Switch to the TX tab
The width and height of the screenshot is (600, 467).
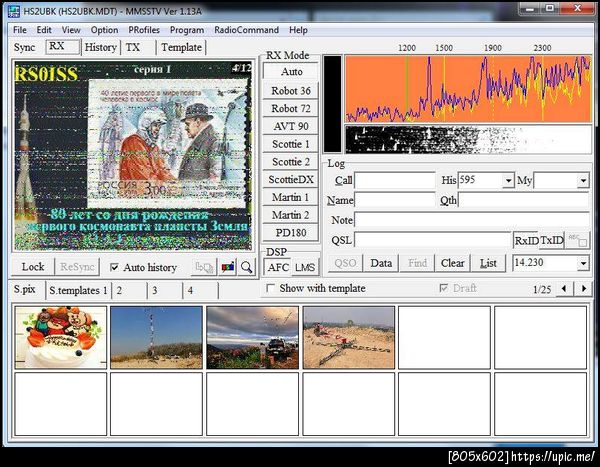[139, 47]
